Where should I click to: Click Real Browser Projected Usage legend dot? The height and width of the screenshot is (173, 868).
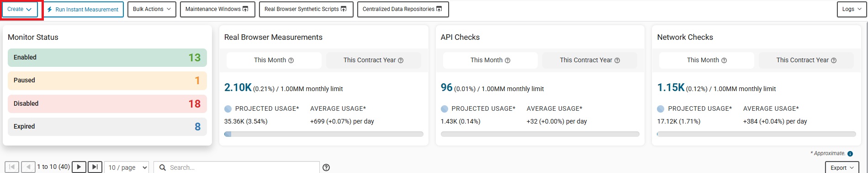tap(228, 109)
